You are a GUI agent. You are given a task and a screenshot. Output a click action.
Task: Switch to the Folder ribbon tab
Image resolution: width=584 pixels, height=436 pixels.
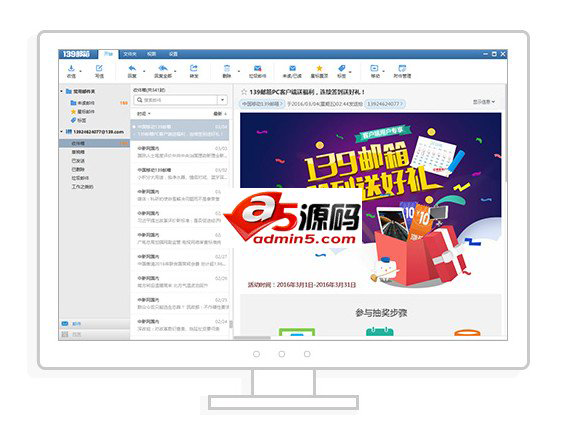pyautogui.click(x=130, y=54)
